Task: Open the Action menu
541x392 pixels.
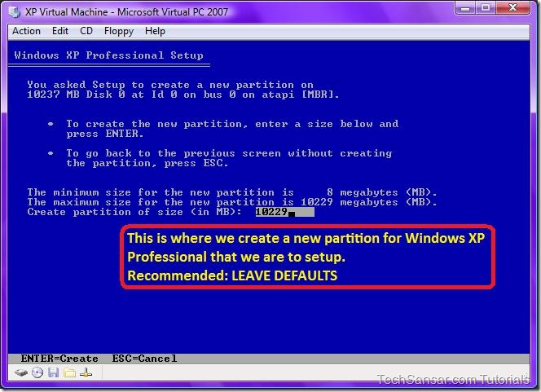Action: (26, 31)
